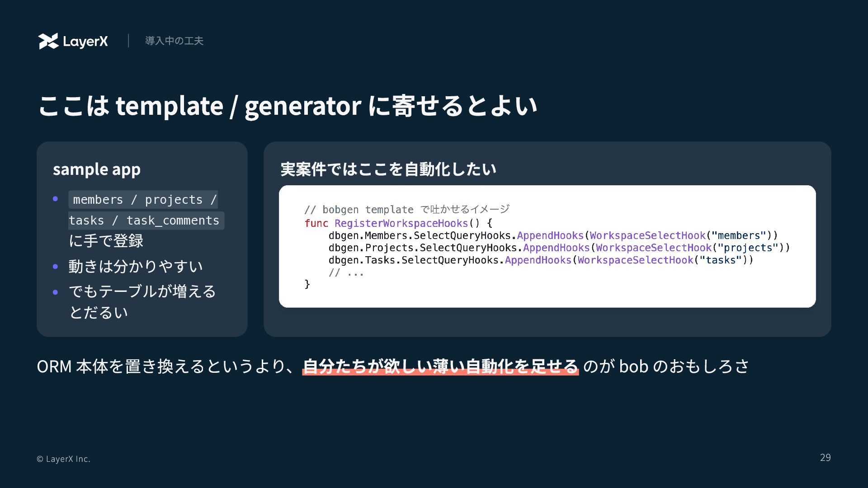Screen dimensions: 868x488
Task: Click the LayerX wordmark text
Action: pos(85,42)
